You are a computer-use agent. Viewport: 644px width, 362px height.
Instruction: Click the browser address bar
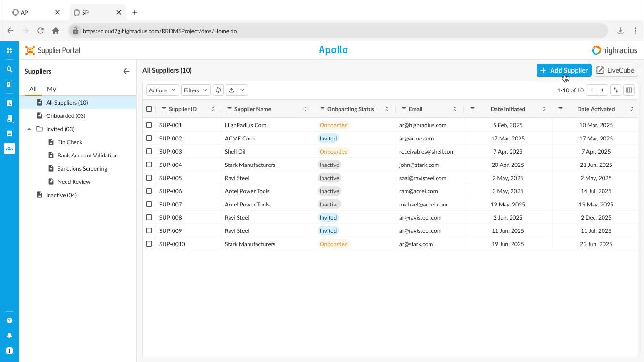click(x=338, y=31)
